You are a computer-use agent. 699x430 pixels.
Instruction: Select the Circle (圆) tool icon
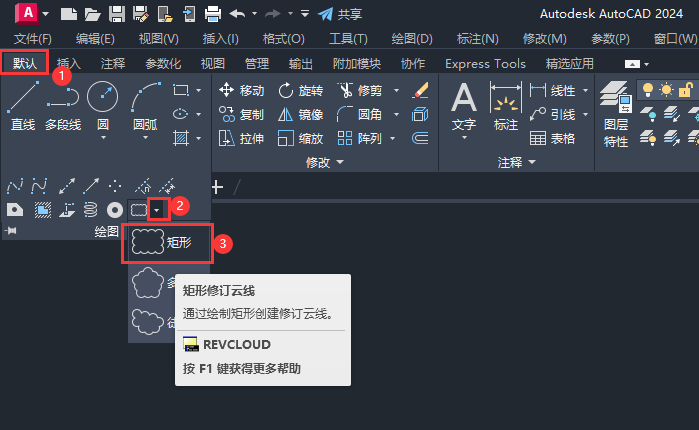point(103,96)
